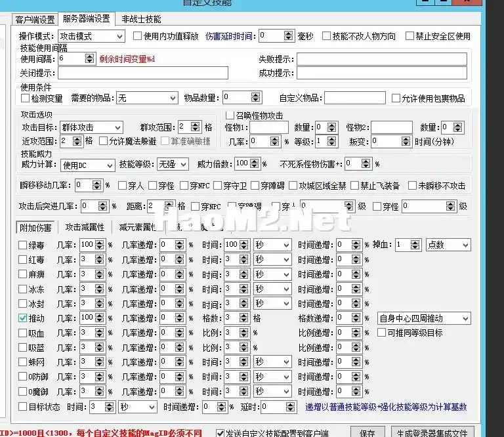Open the 操作模式 dropdown showing 攻击模式

tap(92, 36)
